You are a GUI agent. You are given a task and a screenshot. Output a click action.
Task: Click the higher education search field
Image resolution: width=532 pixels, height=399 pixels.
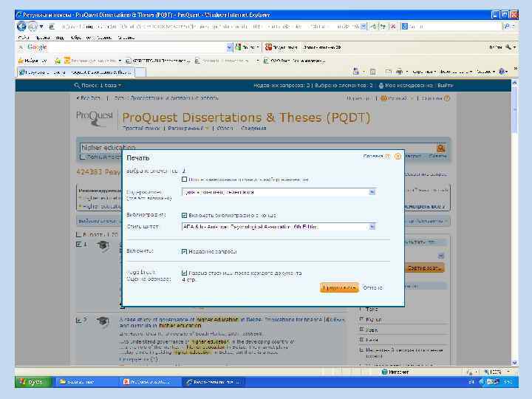click(258, 148)
